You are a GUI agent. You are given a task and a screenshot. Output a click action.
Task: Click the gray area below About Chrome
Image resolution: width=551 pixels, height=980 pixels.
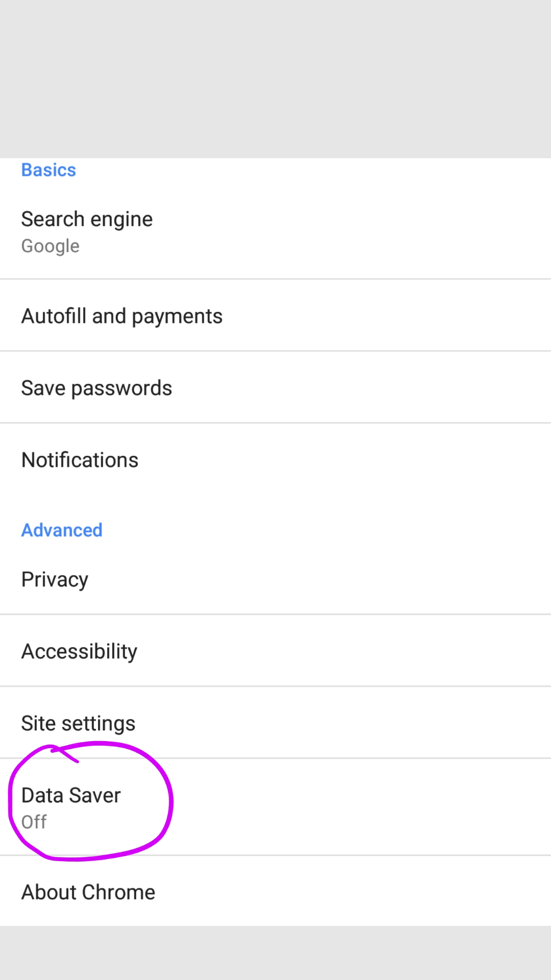275,953
